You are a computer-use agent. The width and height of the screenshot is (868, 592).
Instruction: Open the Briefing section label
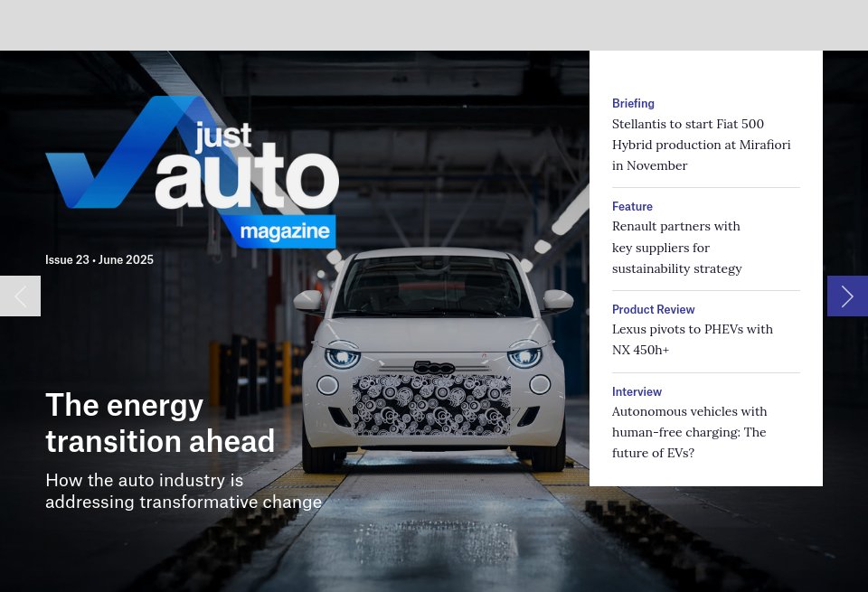tap(633, 103)
